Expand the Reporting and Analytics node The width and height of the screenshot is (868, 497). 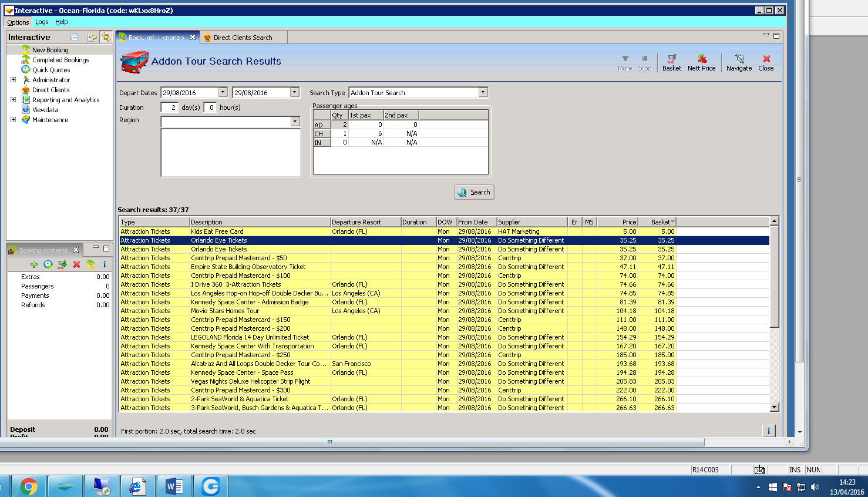[x=13, y=100]
